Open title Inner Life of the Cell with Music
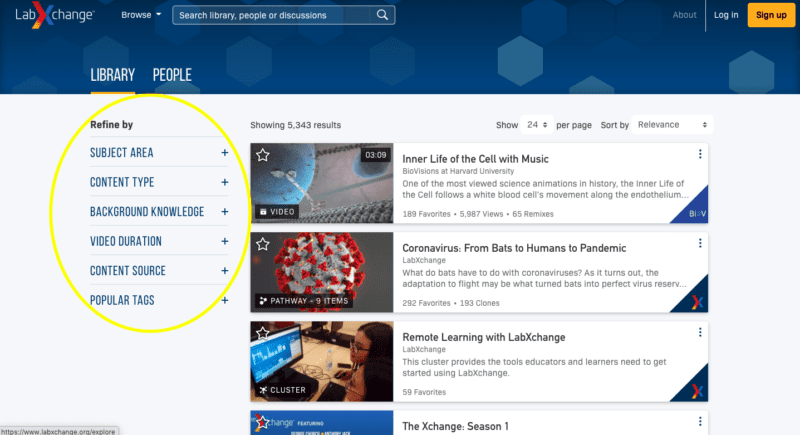This screenshot has width=800, height=435. pos(476,159)
